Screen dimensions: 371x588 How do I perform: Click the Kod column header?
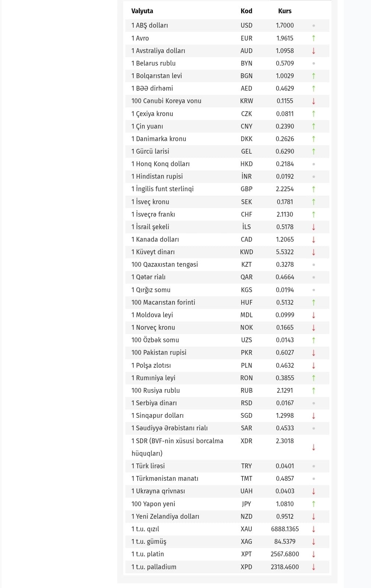(x=246, y=11)
